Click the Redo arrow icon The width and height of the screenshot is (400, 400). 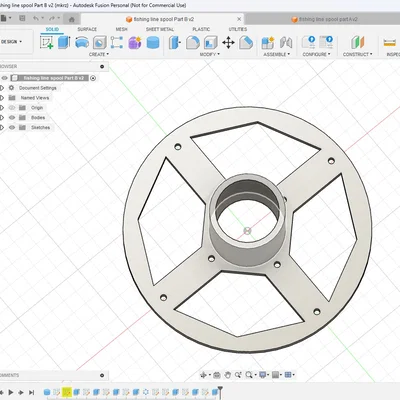point(52,18)
